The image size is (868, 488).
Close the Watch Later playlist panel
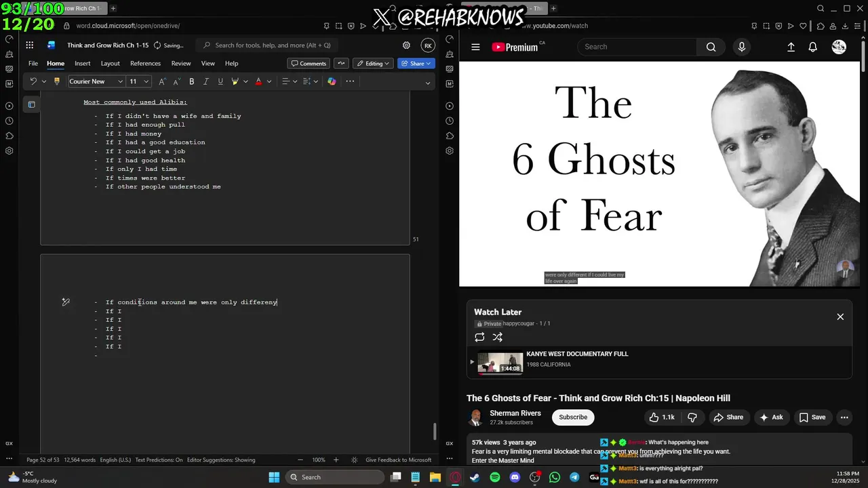pyautogui.click(x=840, y=317)
